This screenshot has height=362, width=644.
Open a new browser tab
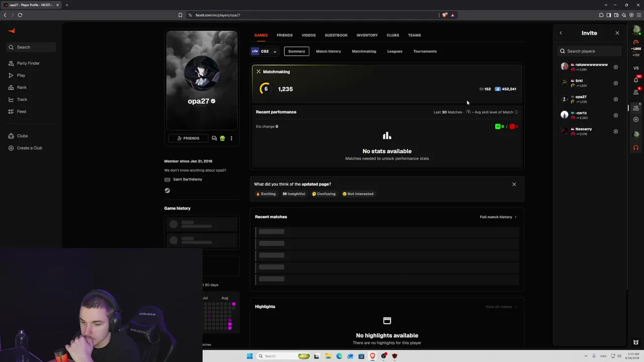point(66,5)
